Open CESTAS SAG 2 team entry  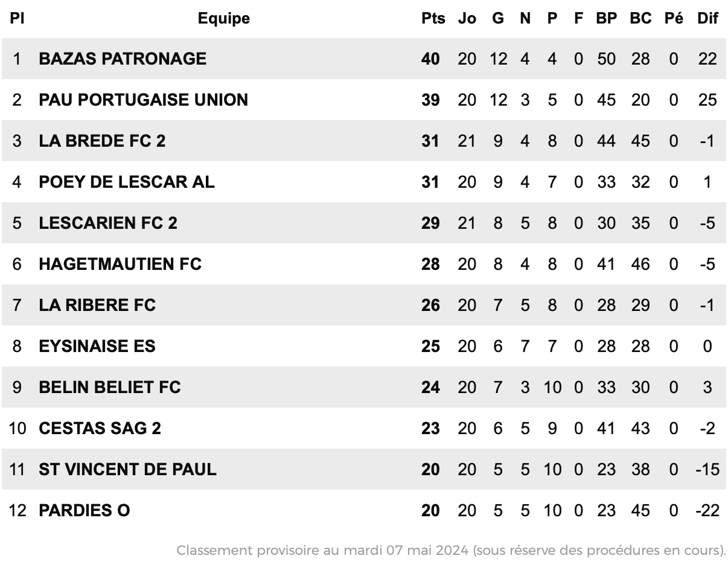tap(100, 428)
